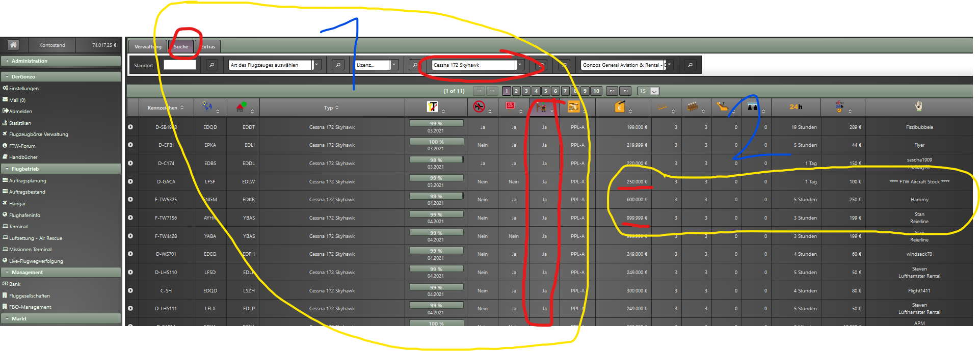Switch to the Extras tab
Viewport: 980px width, 351px height.
click(x=208, y=47)
